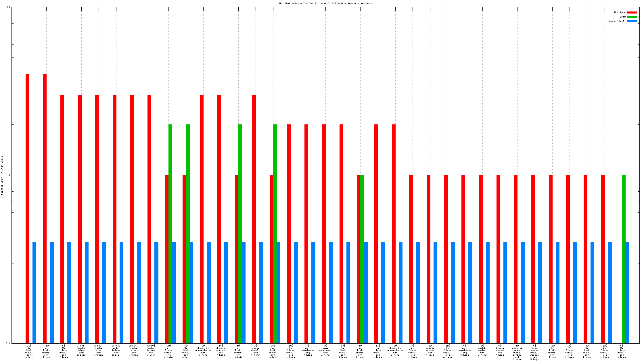Image resolution: width=644 pixels, height=362 pixels.
Task: Click the x-axis label 36409@ iadb.isipp.com origin
Action: point(151,350)
